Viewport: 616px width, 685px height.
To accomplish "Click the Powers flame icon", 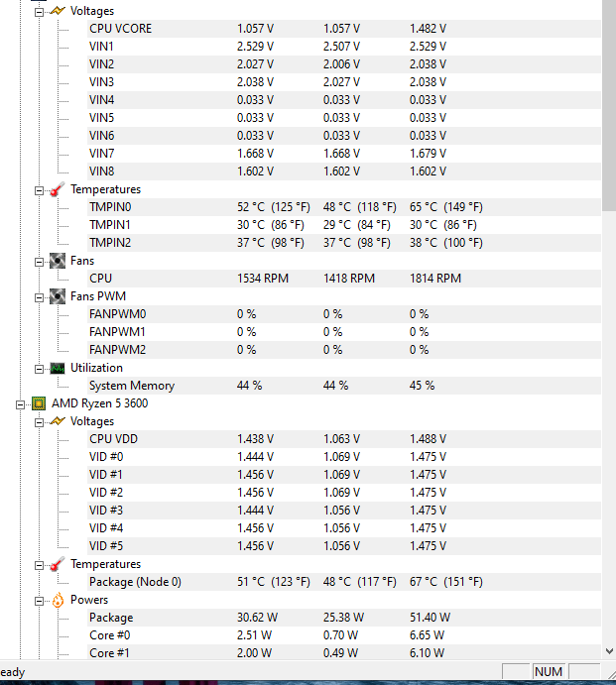I will tap(58, 600).
